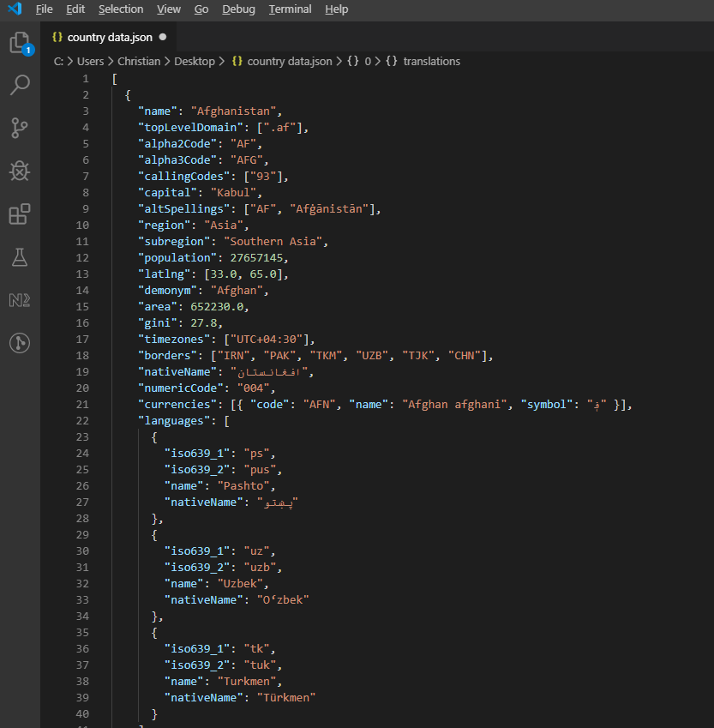Click the "Pashto" language name
Screen dimensions: 714x728
(x=243, y=486)
